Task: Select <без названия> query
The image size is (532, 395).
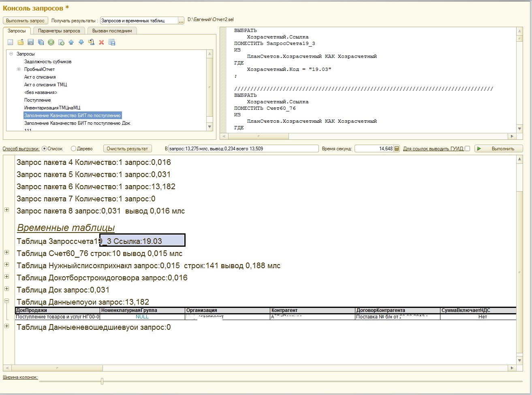Action: click(x=41, y=92)
